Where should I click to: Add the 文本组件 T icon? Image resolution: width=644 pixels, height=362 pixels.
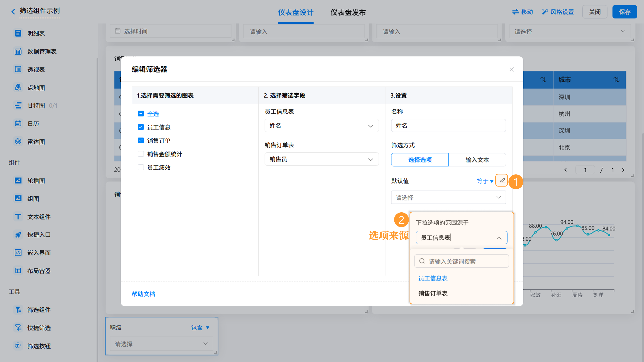pos(18,217)
